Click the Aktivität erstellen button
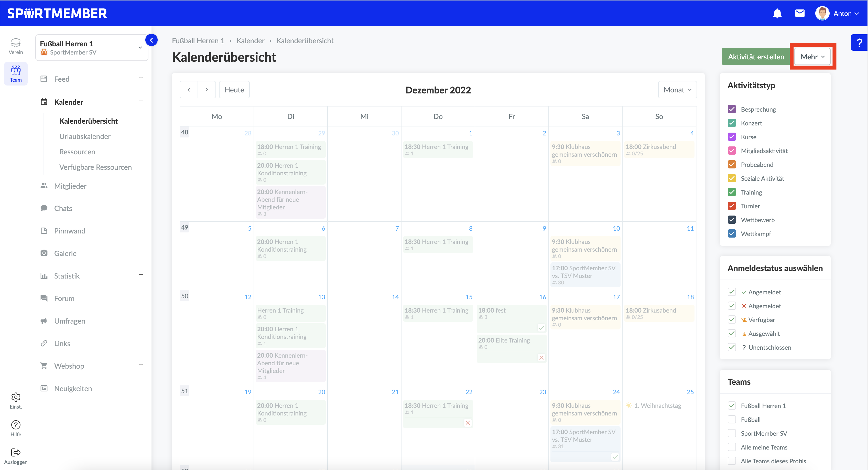This screenshot has width=868, height=470. [756, 57]
